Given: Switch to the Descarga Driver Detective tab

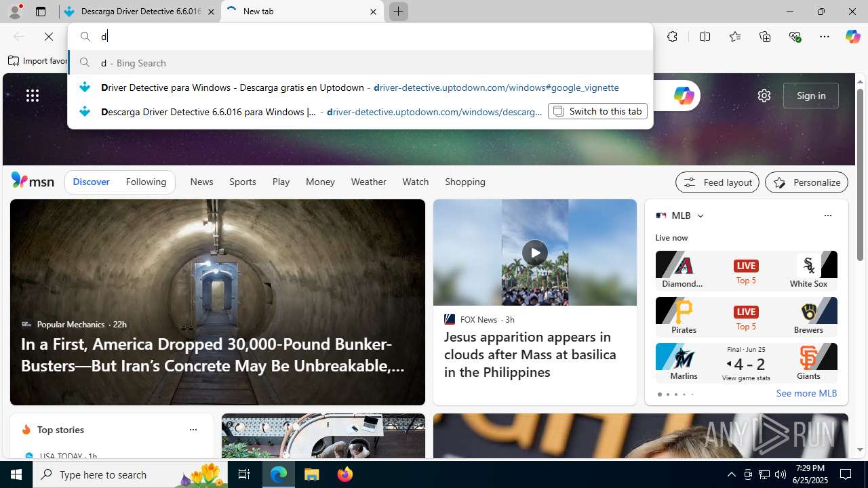Looking at the screenshot, I should pos(140,12).
